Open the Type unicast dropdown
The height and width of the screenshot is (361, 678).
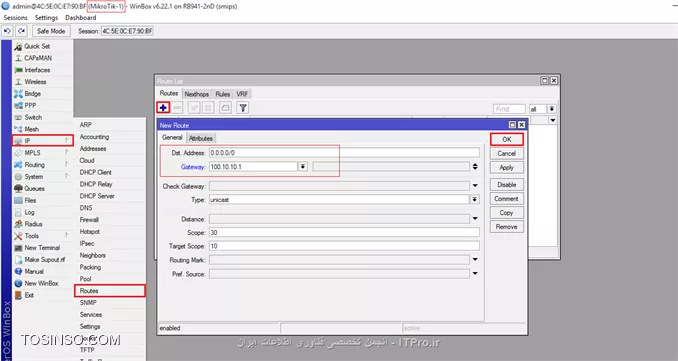coord(475,200)
